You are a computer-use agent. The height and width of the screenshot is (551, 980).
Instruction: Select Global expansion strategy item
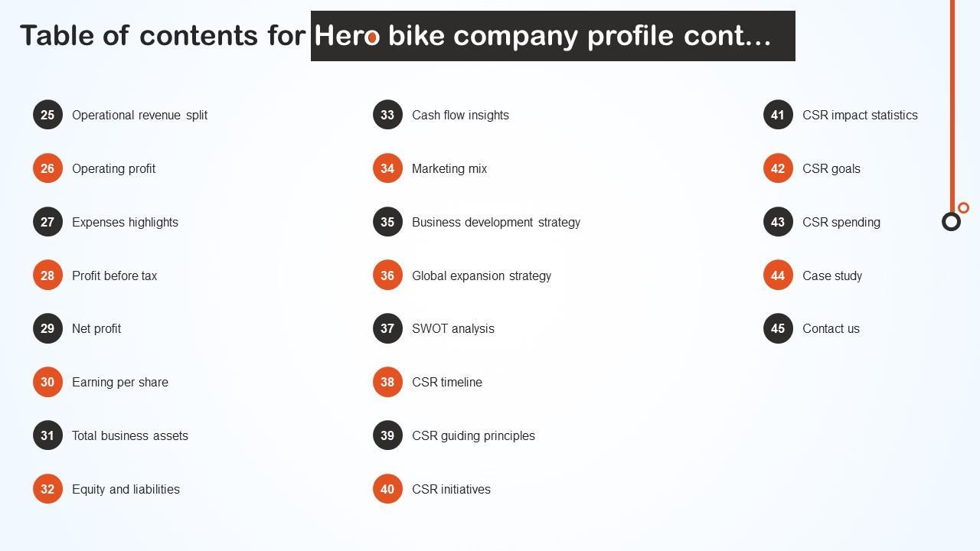pyautogui.click(x=481, y=275)
